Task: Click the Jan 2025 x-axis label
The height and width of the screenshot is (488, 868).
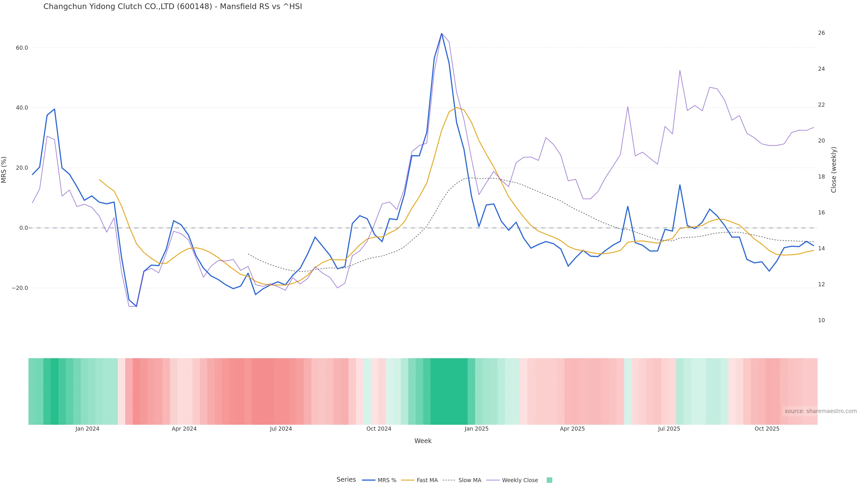Action: pyautogui.click(x=476, y=429)
